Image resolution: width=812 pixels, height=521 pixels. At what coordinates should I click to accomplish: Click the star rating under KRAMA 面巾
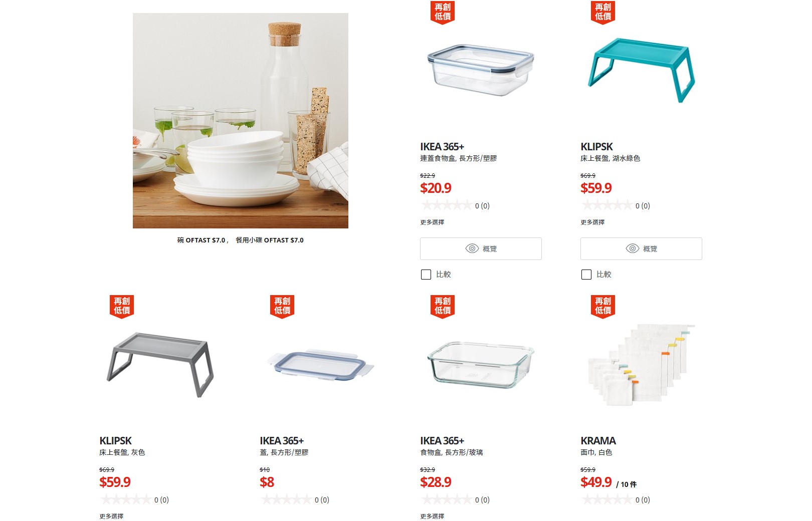click(x=606, y=499)
